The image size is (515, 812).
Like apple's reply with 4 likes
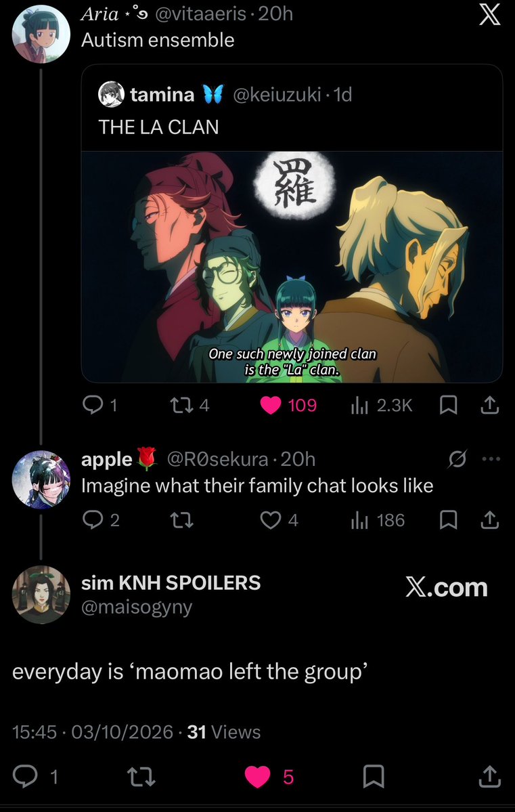point(279,520)
